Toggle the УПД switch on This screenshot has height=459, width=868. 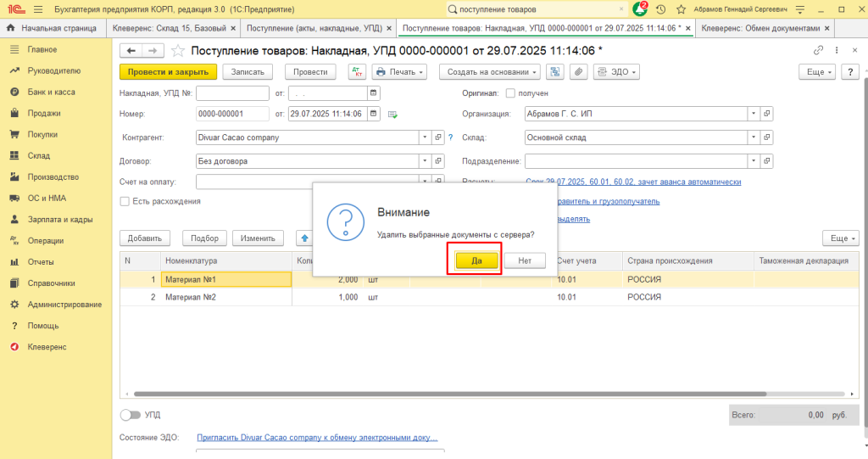pyautogui.click(x=130, y=415)
